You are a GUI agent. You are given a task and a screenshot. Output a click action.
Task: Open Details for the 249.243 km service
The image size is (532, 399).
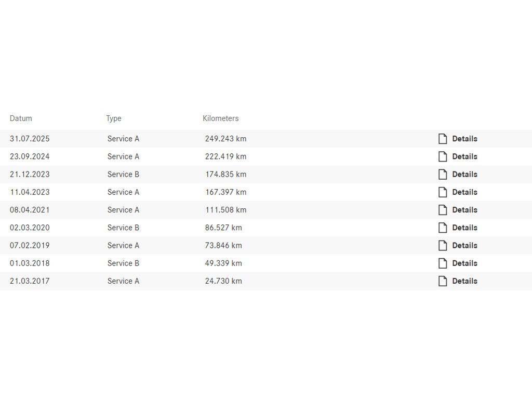464,139
